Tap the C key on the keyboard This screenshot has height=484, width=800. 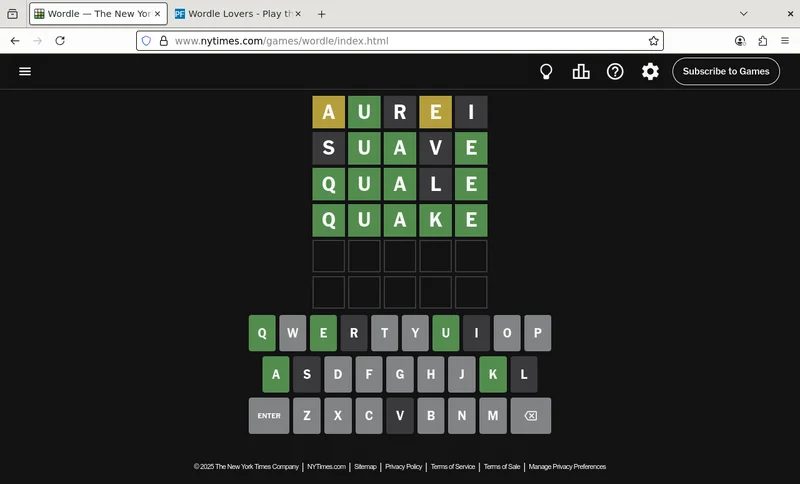coord(369,416)
